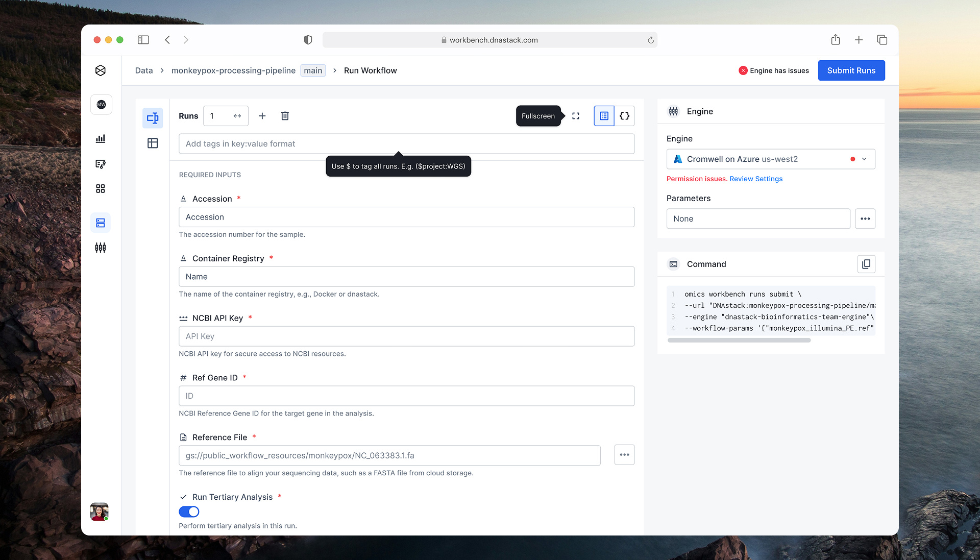Open the analytics dashboard from the sidebar
This screenshot has width=980, height=560.
100,138
